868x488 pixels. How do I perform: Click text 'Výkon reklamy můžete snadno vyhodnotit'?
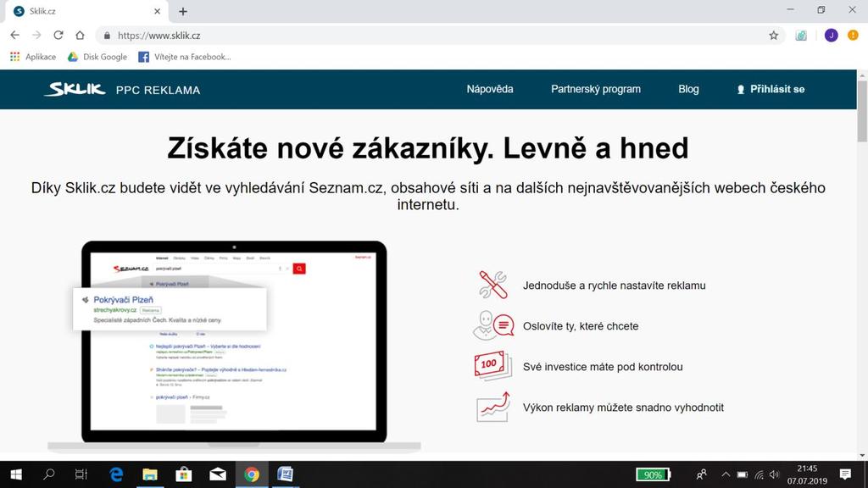[x=623, y=408]
